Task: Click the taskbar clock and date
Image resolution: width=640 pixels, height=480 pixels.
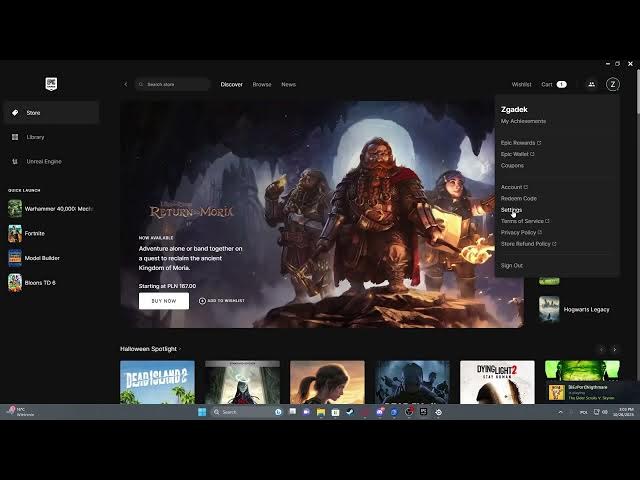Action: pos(623,412)
